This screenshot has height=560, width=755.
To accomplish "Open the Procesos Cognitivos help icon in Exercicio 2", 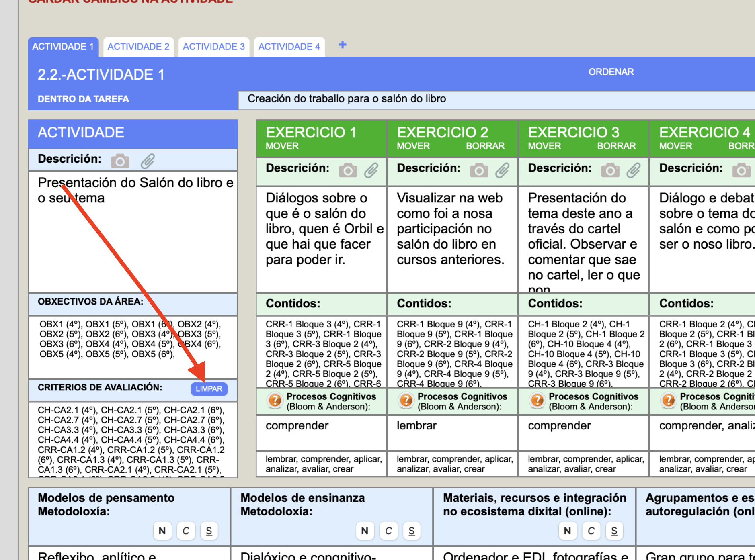I will (406, 401).
